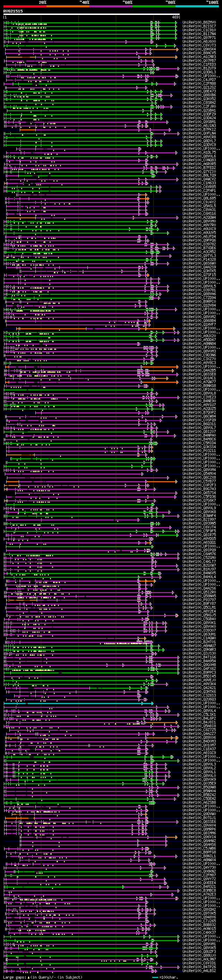
Task: Choose hit UniRef100_Q88XB6
Action: 199,95
